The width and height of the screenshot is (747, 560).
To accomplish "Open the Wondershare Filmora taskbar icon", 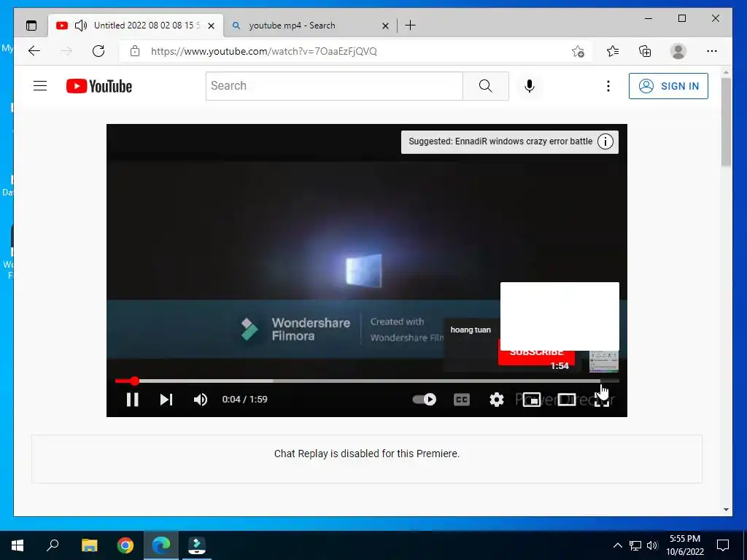I will tap(197, 545).
